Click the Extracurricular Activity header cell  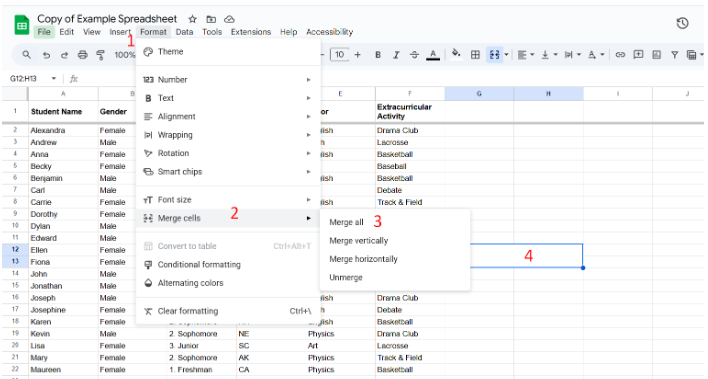pos(410,112)
